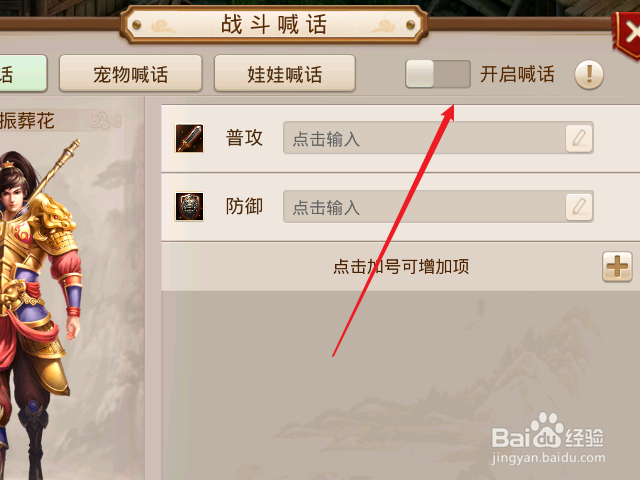Click the 普攻 skill label

click(244, 138)
